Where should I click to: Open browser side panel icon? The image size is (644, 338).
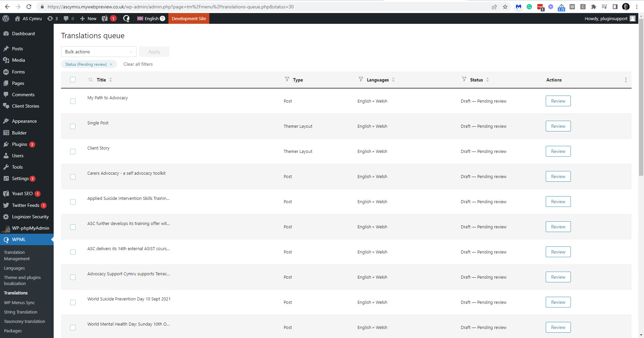(615, 7)
